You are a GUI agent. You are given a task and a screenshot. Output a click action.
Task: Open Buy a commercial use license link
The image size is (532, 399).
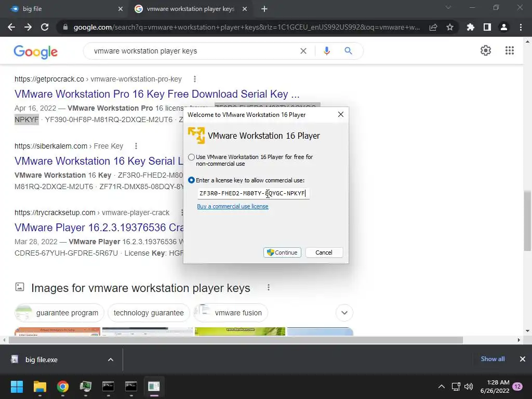(233, 206)
